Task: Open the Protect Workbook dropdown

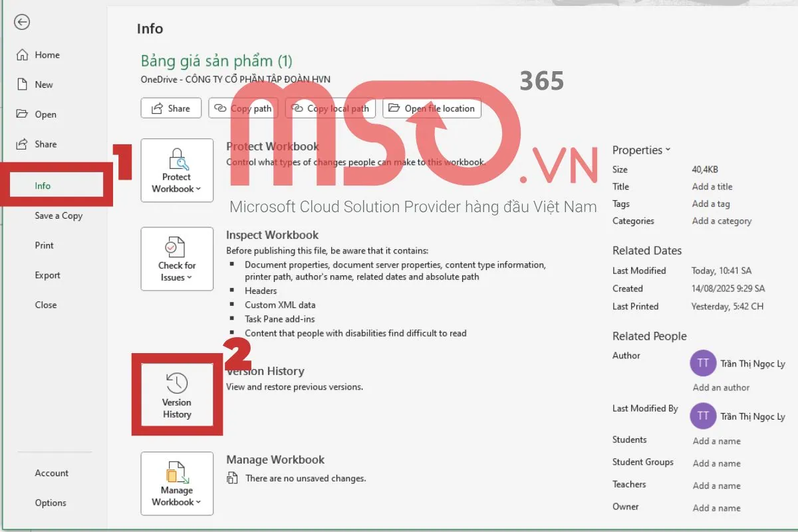Action: [177, 183]
